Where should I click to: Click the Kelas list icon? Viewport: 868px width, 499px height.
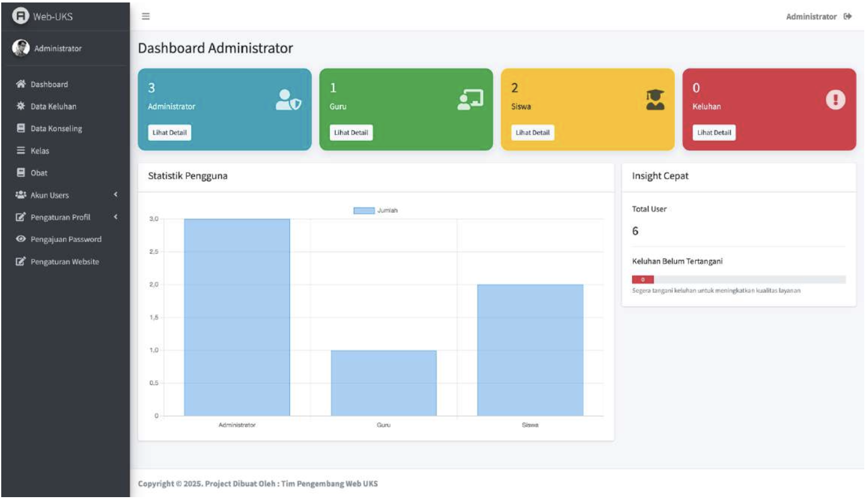[20, 151]
